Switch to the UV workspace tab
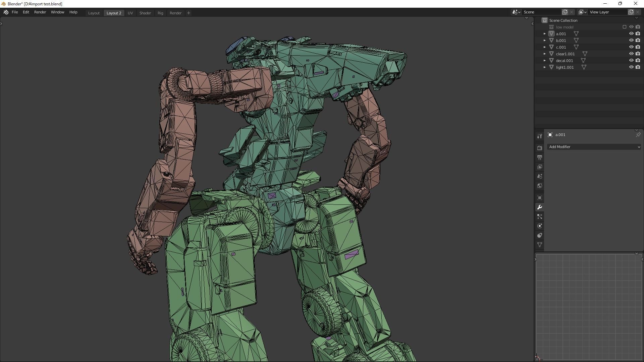This screenshot has height=362, width=644. tap(130, 13)
